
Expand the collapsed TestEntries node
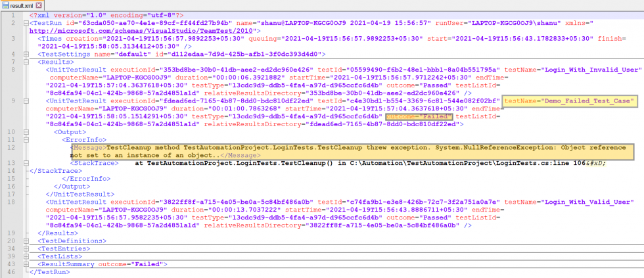[24, 248]
